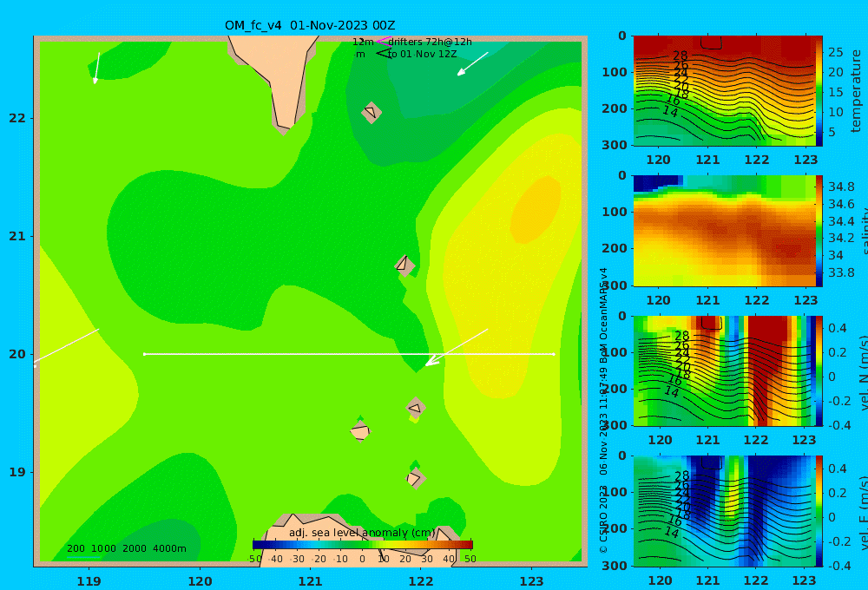Click the CSIRO 2023 copyright text
The image size is (868, 590).
603,519
